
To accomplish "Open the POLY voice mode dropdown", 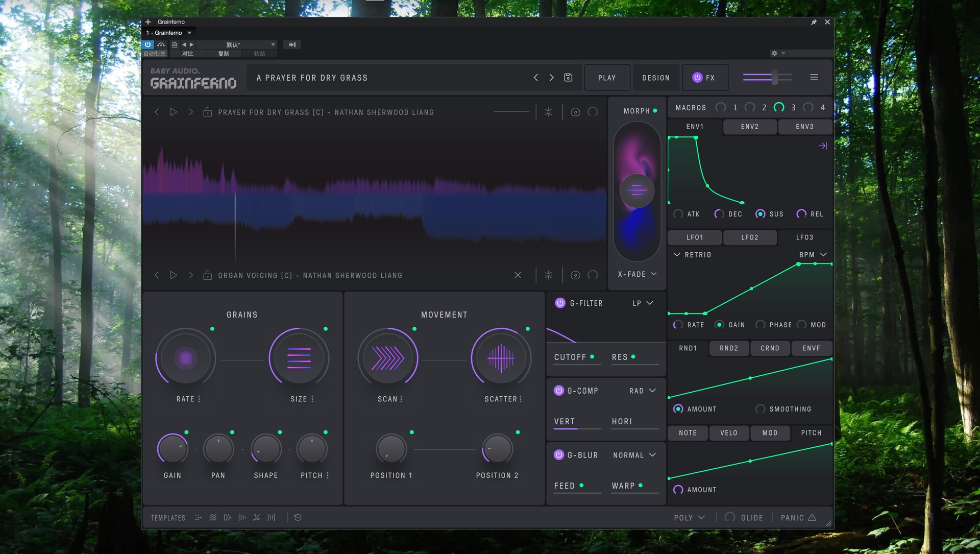I will pyautogui.click(x=689, y=517).
